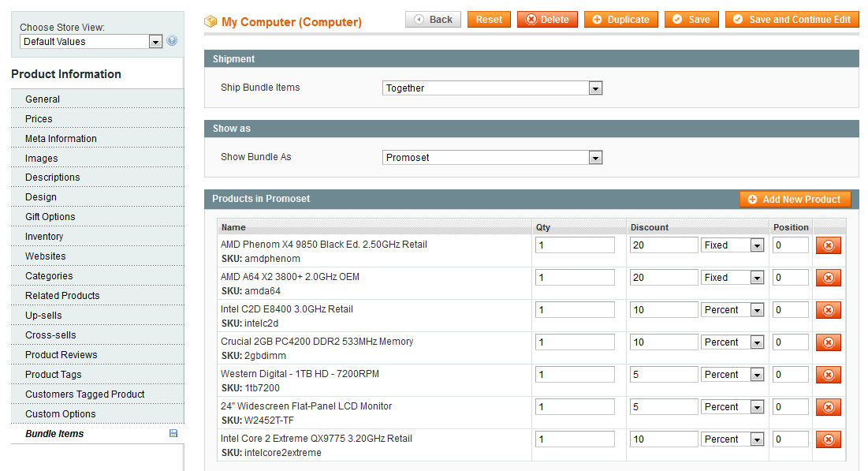Viewport: 868px width, 471px height.
Task: Open Choose Store View dropdown
Action: tap(91, 42)
